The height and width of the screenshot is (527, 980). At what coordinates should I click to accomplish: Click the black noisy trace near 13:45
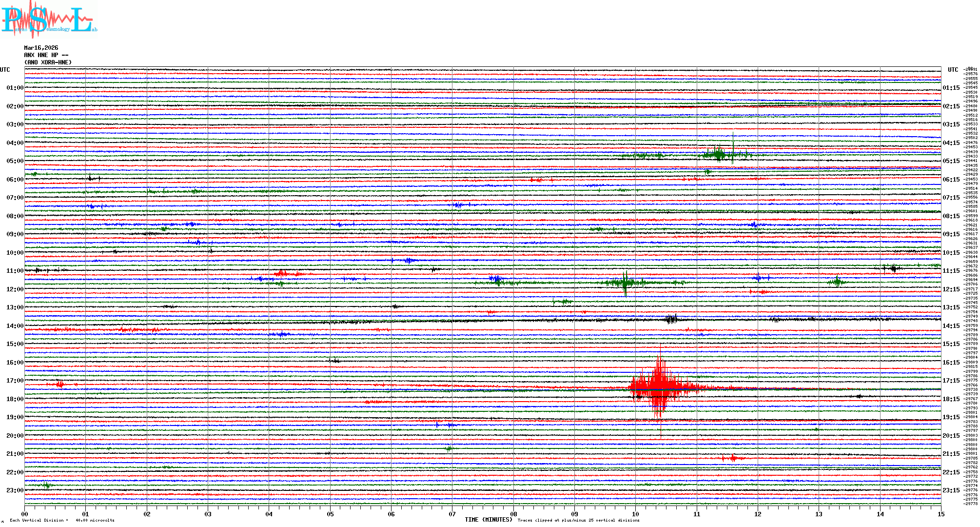pyautogui.click(x=671, y=320)
